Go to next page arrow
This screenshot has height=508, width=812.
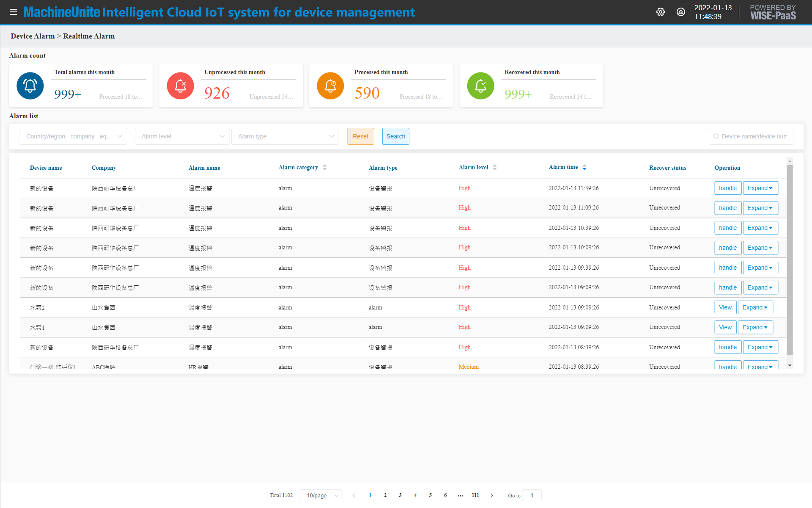click(492, 495)
